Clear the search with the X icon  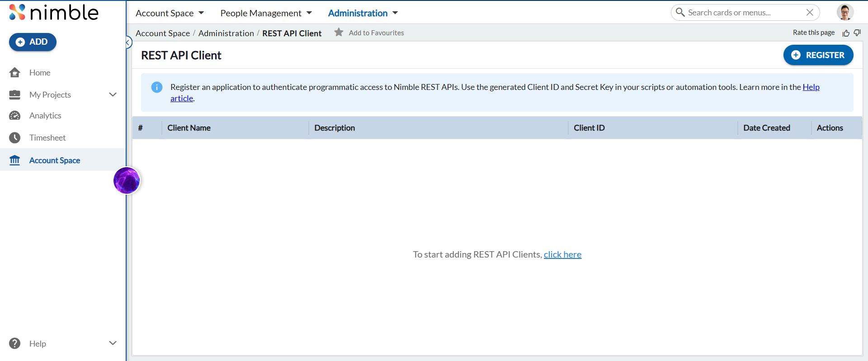[x=810, y=13]
